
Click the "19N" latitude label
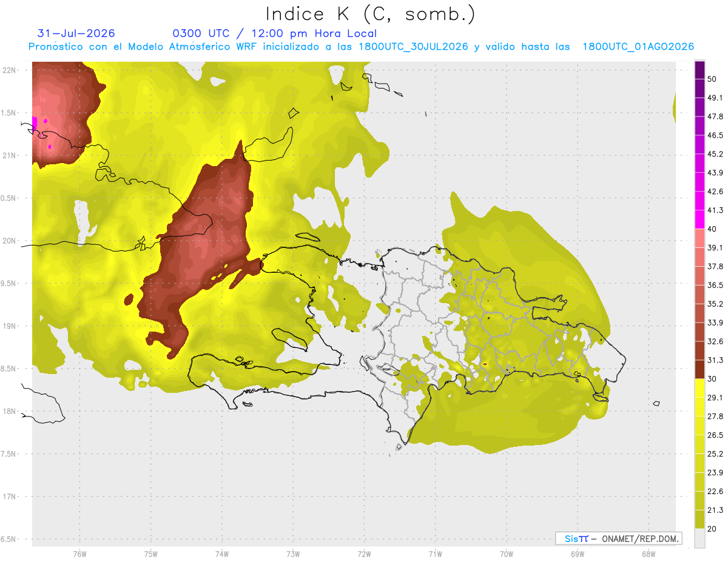click(8, 326)
